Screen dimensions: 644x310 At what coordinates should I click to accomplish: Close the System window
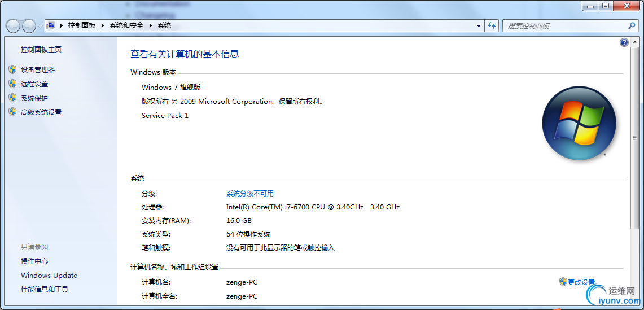(625, 6)
